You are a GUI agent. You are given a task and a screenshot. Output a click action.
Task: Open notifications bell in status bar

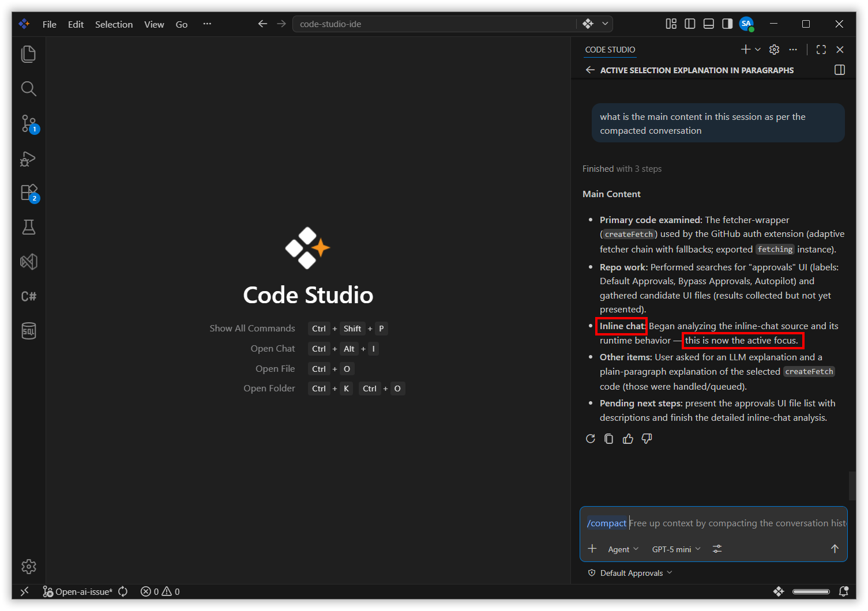tap(843, 591)
